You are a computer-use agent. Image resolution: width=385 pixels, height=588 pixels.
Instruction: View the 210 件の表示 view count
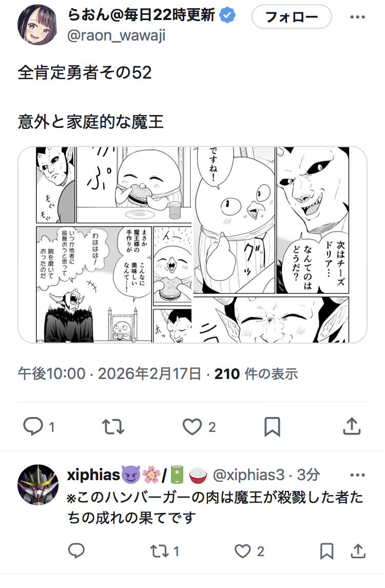tap(256, 374)
